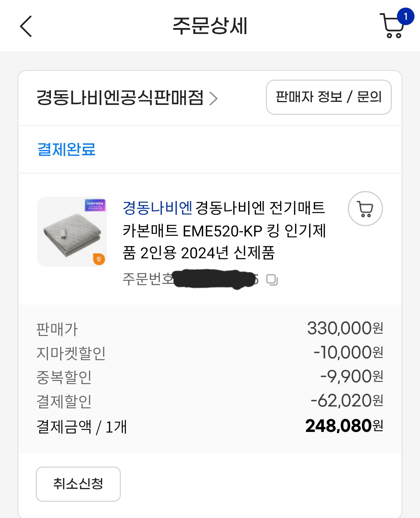The height and width of the screenshot is (518, 420).
Task: Expand seller page using chevron arrow
Action: click(213, 98)
